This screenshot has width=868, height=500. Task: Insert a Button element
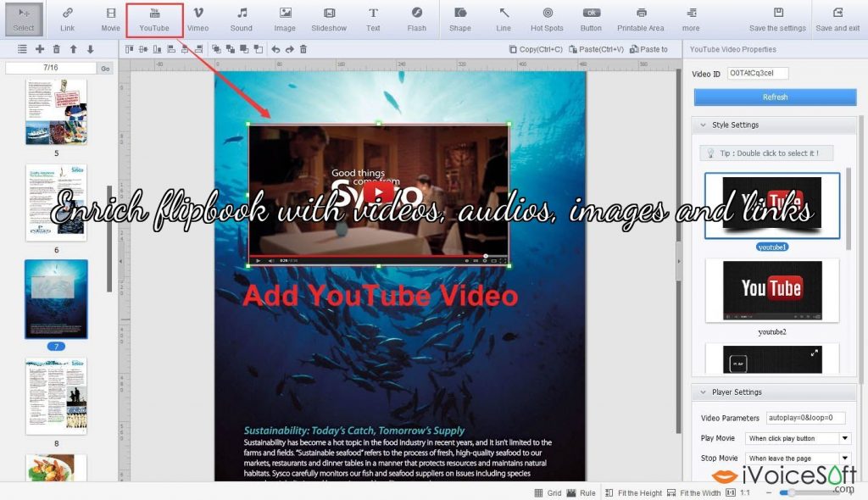(591, 19)
